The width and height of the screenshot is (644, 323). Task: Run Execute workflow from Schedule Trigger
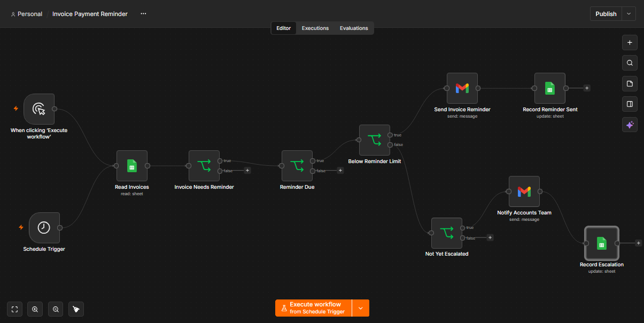(314, 308)
